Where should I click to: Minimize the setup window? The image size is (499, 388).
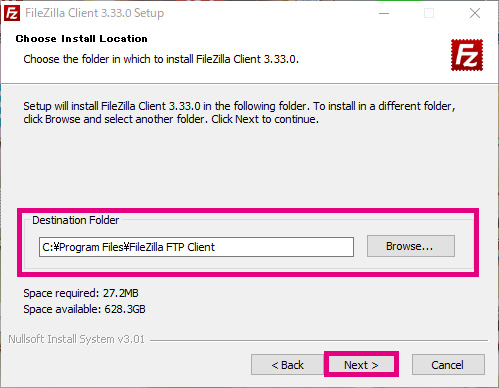[x=384, y=13]
